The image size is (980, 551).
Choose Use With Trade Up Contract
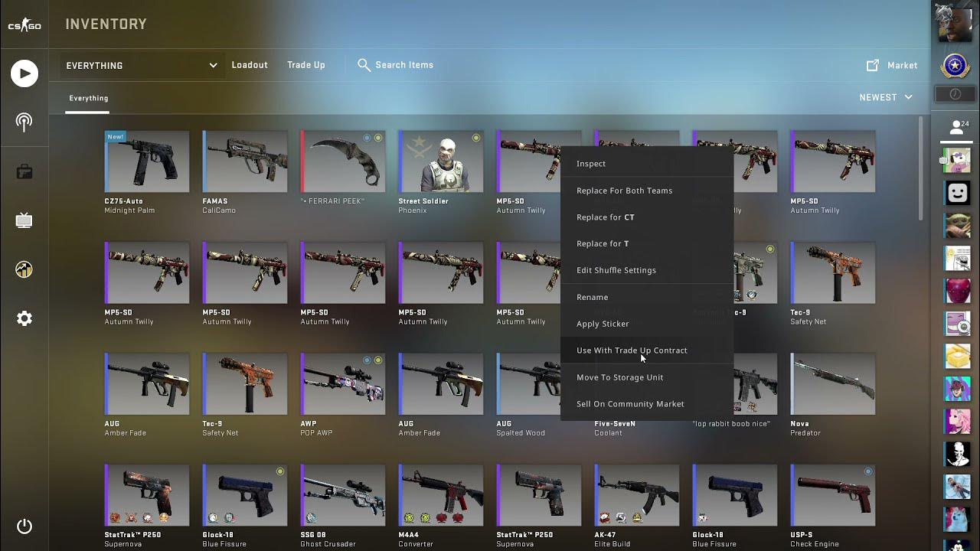(647, 350)
